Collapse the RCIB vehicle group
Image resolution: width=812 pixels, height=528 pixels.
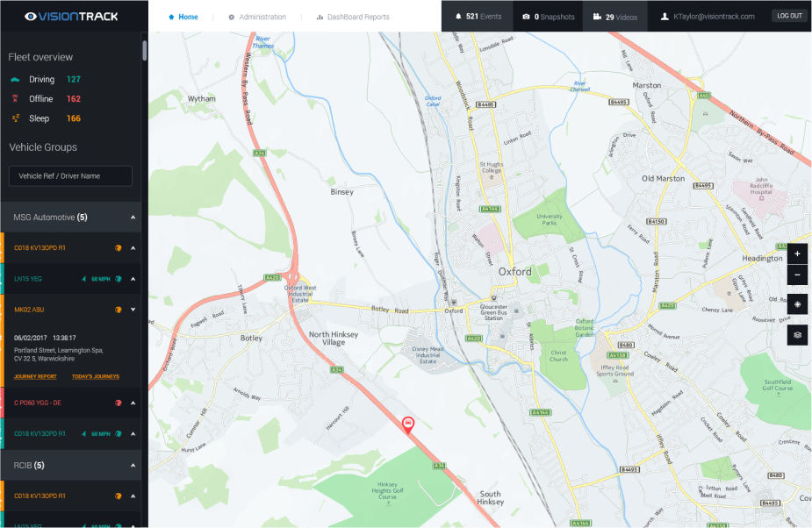133,466
